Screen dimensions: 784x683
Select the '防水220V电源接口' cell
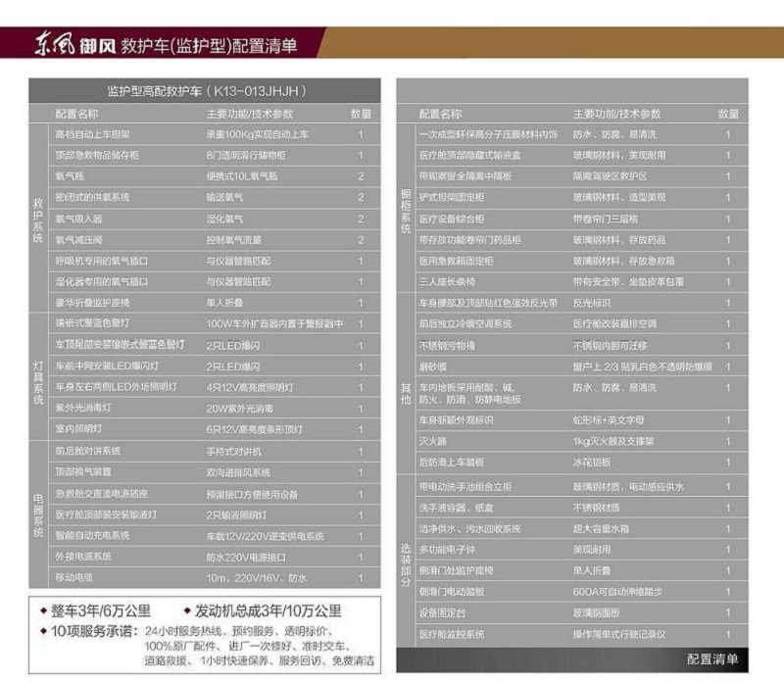(x=246, y=557)
